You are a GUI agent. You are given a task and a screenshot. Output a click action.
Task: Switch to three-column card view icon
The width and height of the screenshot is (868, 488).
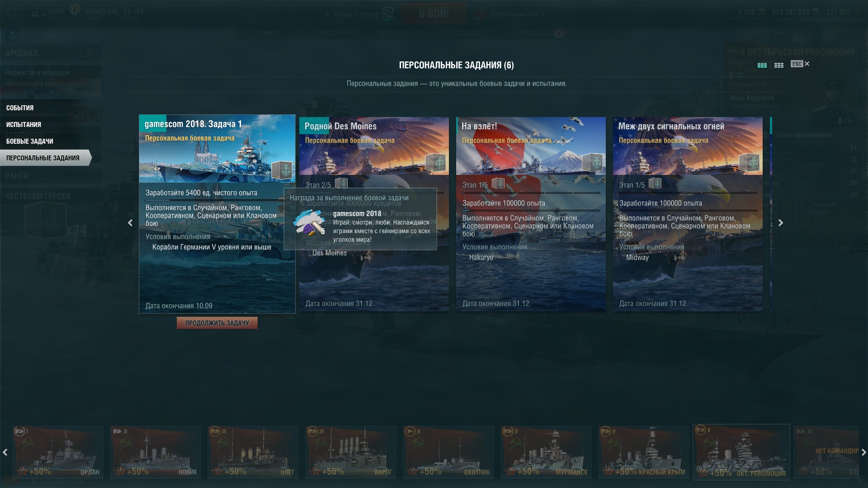[x=762, y=65]
